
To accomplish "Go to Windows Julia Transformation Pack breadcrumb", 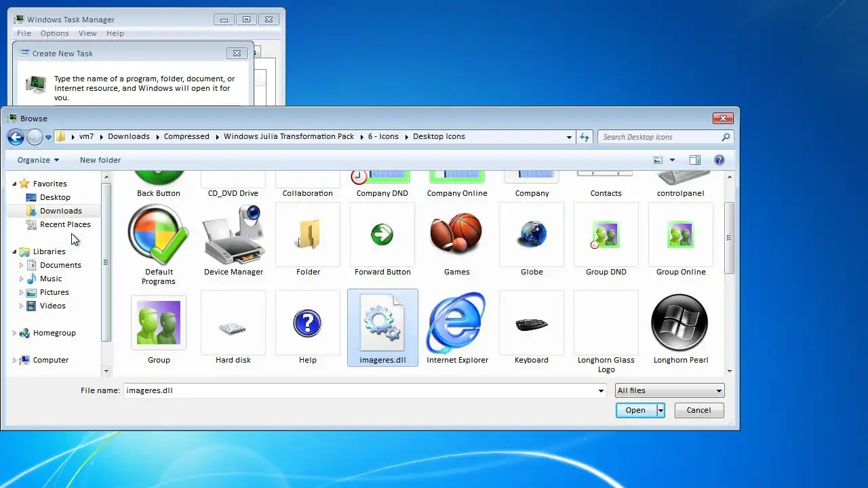I will tap(289, 136).
